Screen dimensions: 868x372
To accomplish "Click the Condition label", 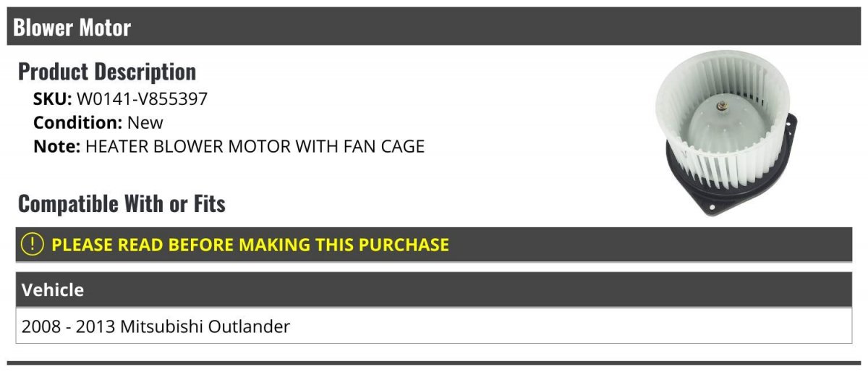I will (77, 122).
